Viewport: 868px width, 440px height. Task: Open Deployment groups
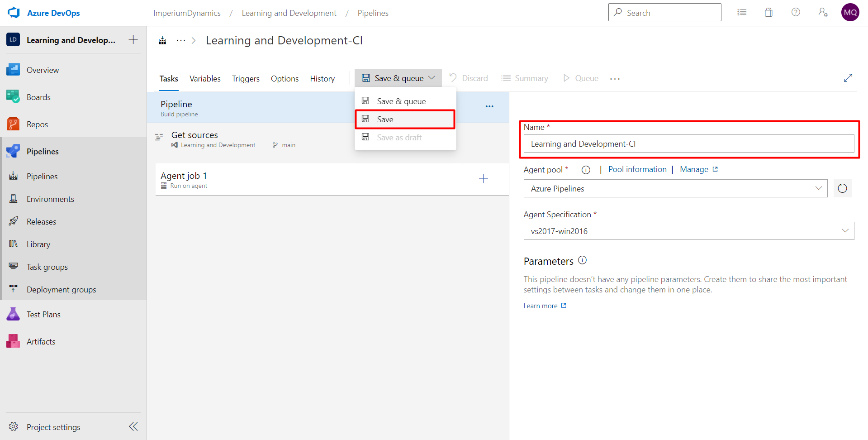coord(61,289)
